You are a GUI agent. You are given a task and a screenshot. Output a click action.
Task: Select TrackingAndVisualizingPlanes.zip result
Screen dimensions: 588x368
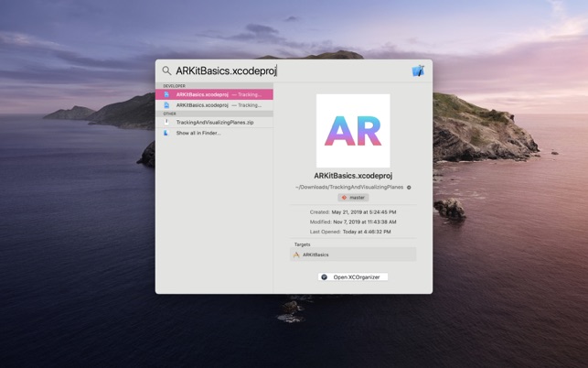[x=214, y=123]
